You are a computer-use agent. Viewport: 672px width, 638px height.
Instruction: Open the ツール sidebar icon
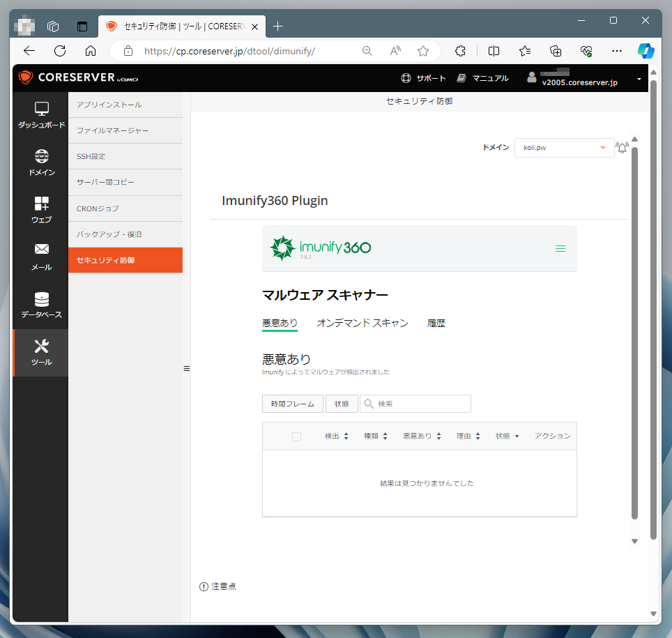(41, 352)
